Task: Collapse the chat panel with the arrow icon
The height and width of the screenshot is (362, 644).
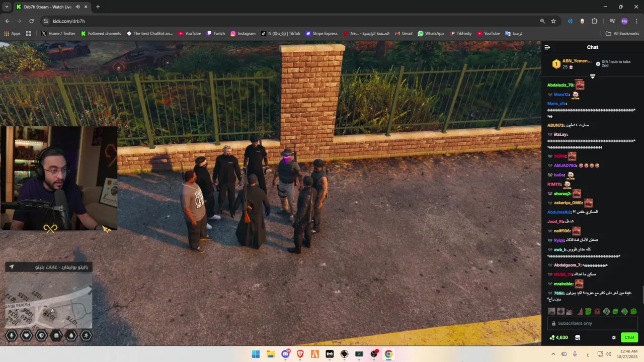Action: (x=547, y=47)
